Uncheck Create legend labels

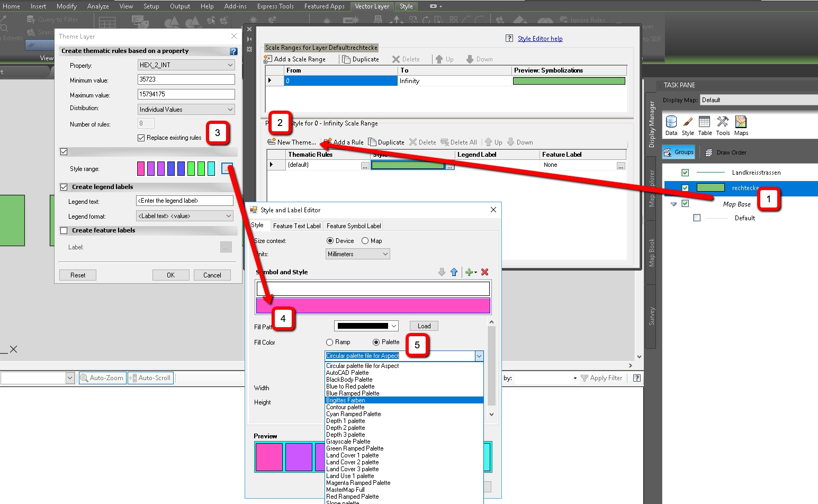coord(64,187)
